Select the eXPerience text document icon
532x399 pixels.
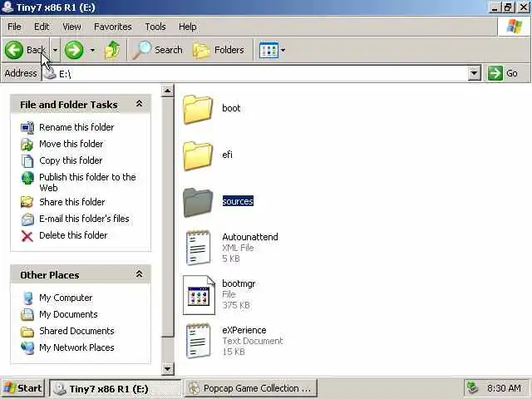pyautogui.click(x=198, y=341)
